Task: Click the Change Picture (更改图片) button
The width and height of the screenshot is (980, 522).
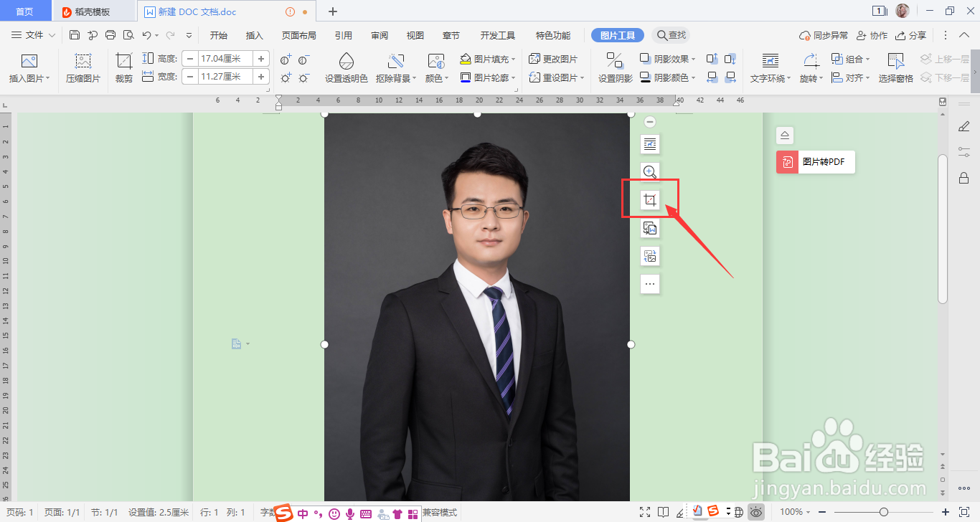Action: pos(553,59)
